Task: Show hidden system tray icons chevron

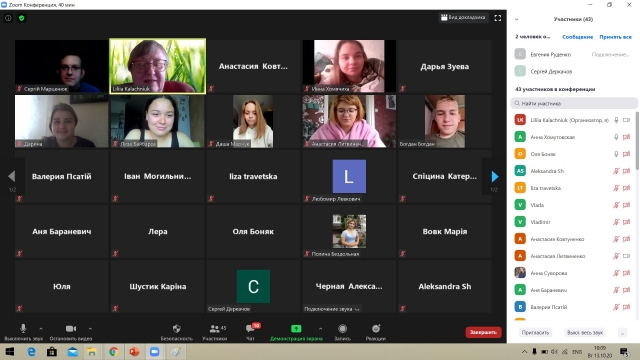Action: pyautogui.click(x=524, y=352)
